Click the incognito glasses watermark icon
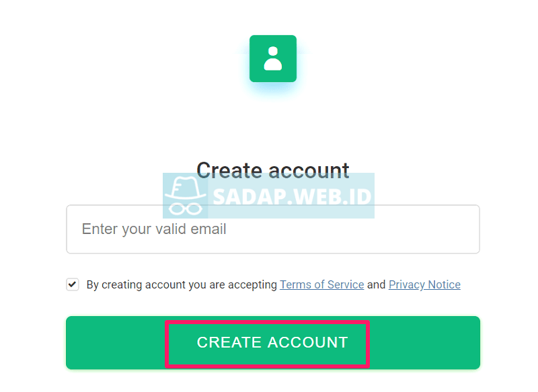Screen dimensions: 538x392 coord(184,206)
